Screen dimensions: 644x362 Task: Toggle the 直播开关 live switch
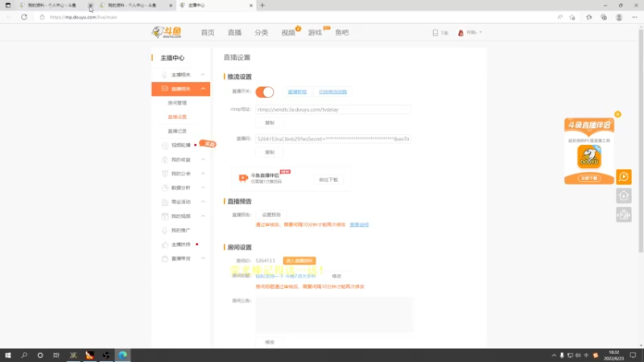265,92
